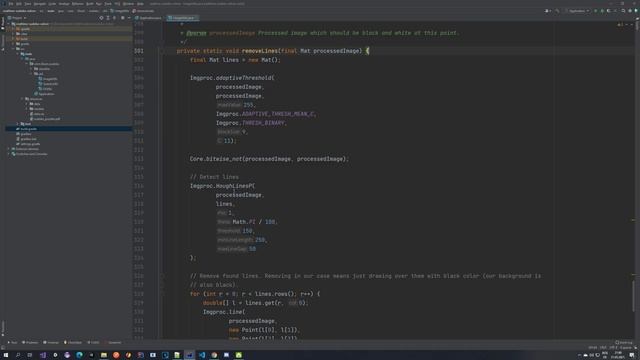Select the sudoku puzzles pdf file in tree
The width and height of the screenshot is (640, 360).
click(47, 119)
